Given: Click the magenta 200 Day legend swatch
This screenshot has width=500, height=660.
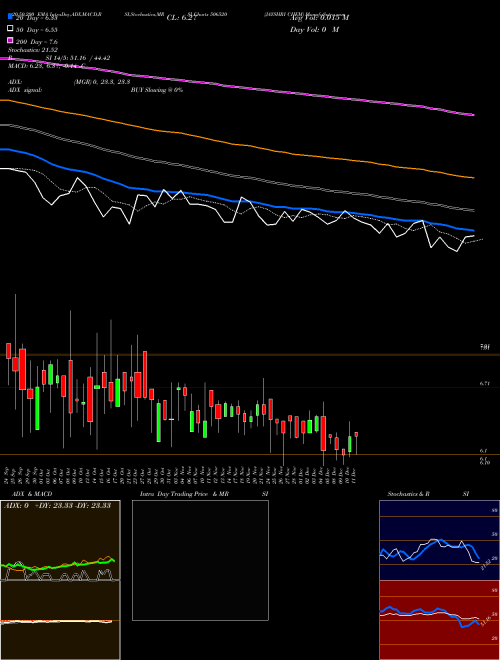Looking at the screenshot, I should pyautogui.click(x=10, y=41).
